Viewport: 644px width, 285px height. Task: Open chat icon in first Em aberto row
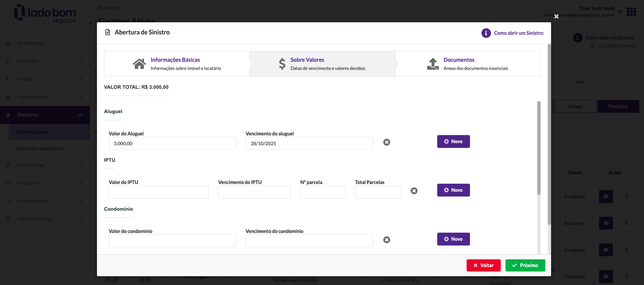click(606, 197)
